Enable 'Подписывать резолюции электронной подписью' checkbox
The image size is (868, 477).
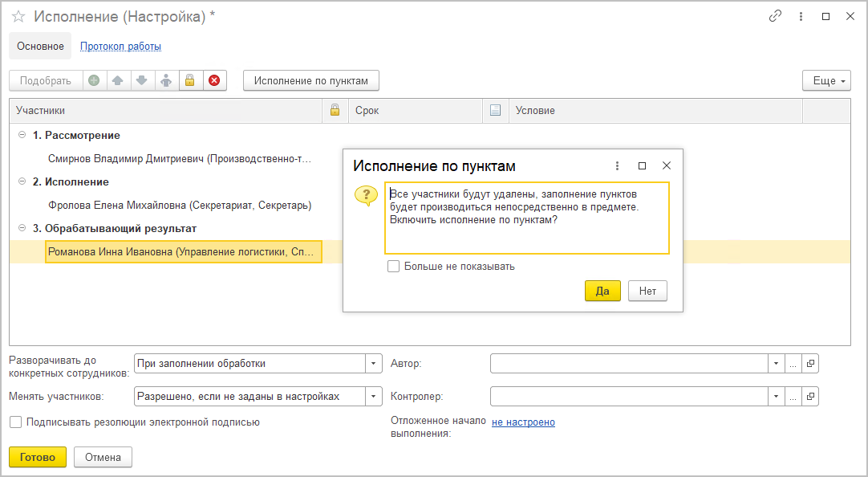15,422
